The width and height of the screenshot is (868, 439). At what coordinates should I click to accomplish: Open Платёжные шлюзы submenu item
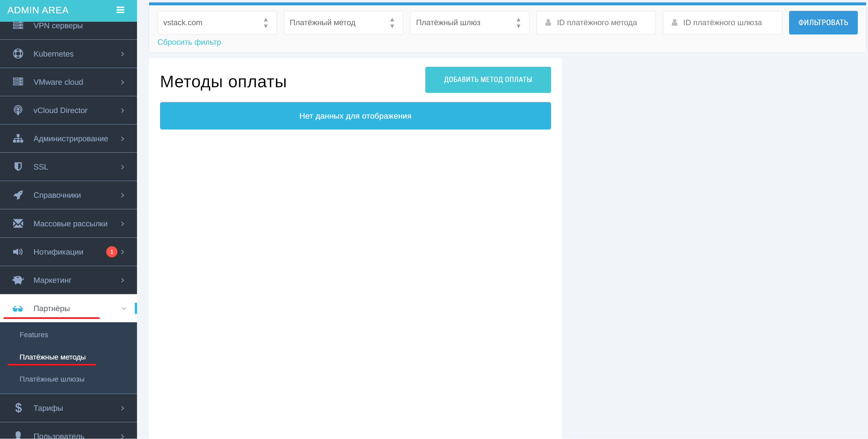pos(52,379)
